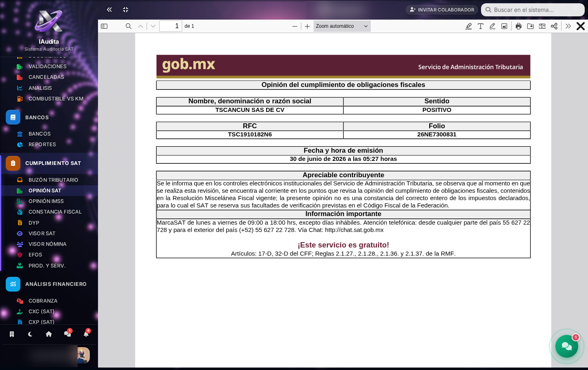Expand the ANÁLISIS FINANCIERO section
Screen dimensions: 588x370
(49, 284)
